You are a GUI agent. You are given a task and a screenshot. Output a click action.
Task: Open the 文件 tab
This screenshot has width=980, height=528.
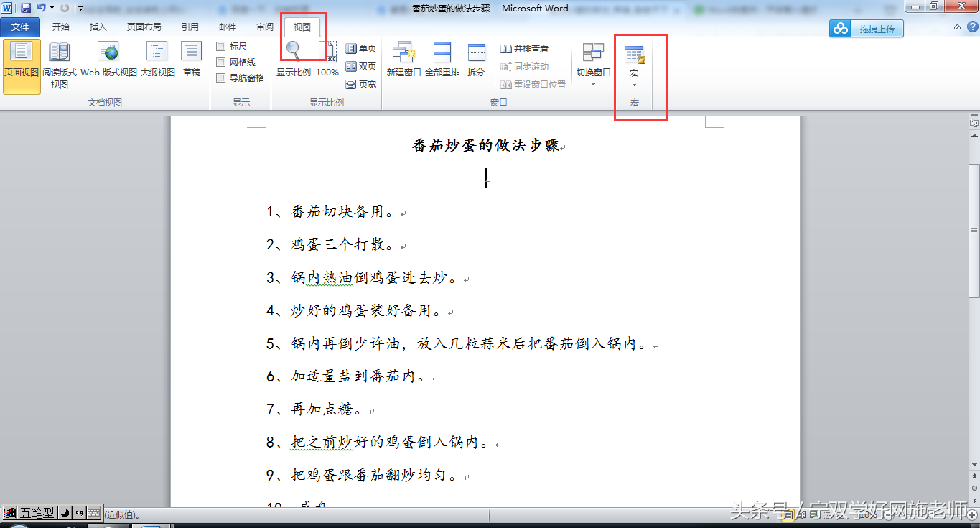tap(20, 27)
